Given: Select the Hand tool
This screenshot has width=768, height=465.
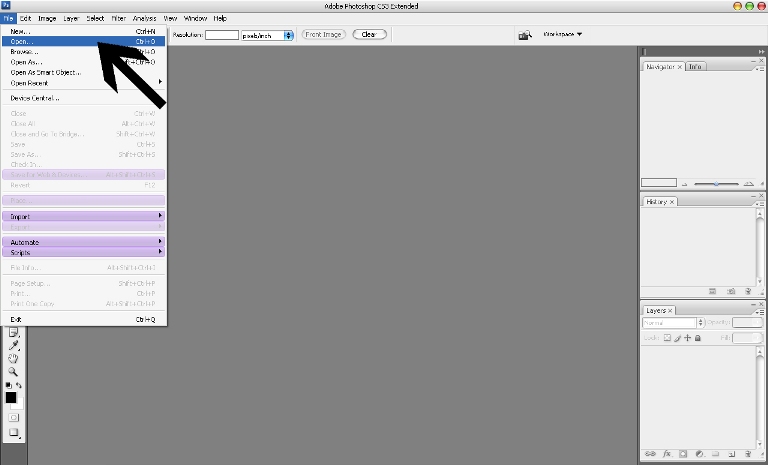Looking at the screenshot, I should [14, 359].
